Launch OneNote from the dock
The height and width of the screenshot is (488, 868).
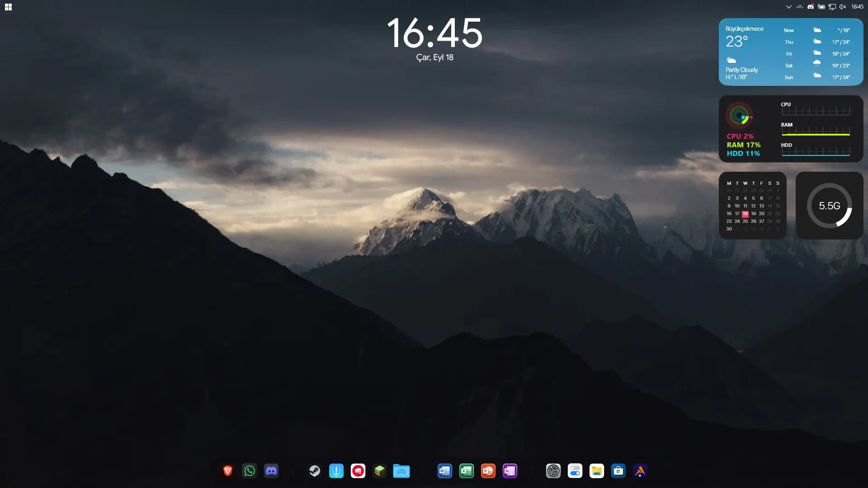[510, 471]
